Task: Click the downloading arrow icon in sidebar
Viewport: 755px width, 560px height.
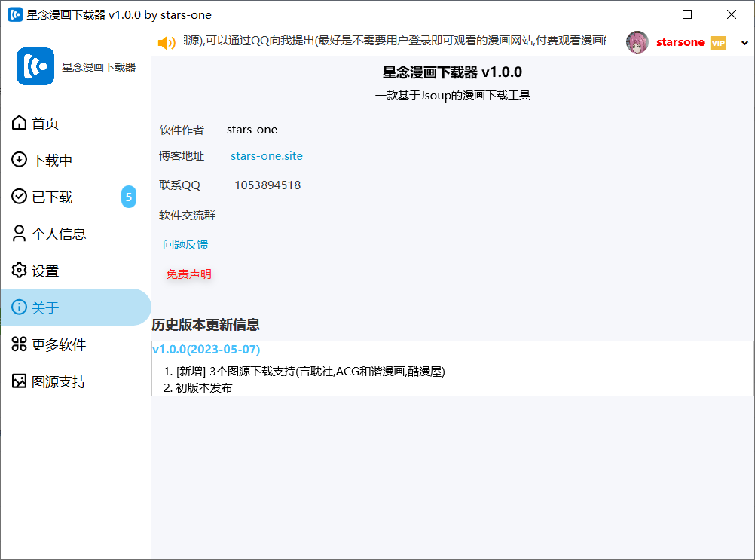Action: pyautogui.click(x=20, y=160)
